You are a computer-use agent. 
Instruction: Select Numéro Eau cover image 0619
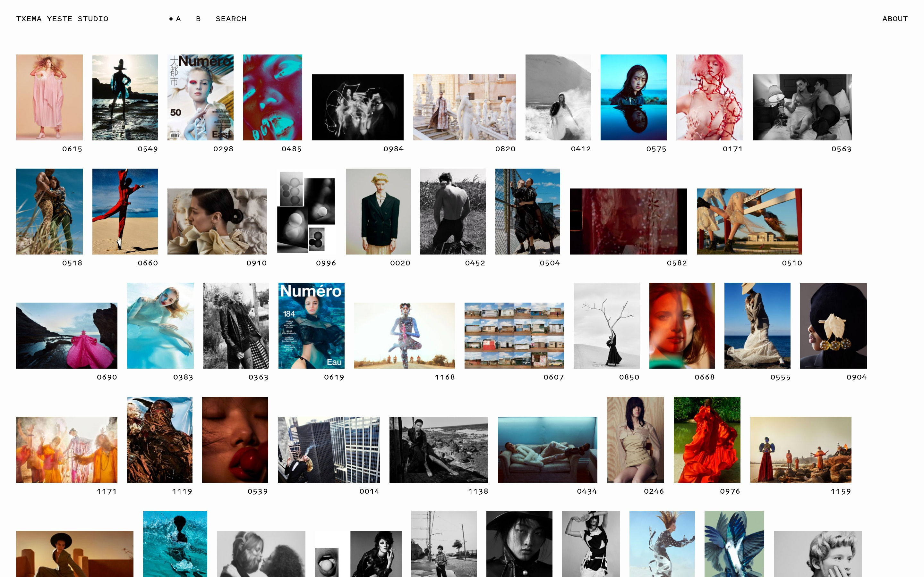pyautogui.click(x=311, y=325)
